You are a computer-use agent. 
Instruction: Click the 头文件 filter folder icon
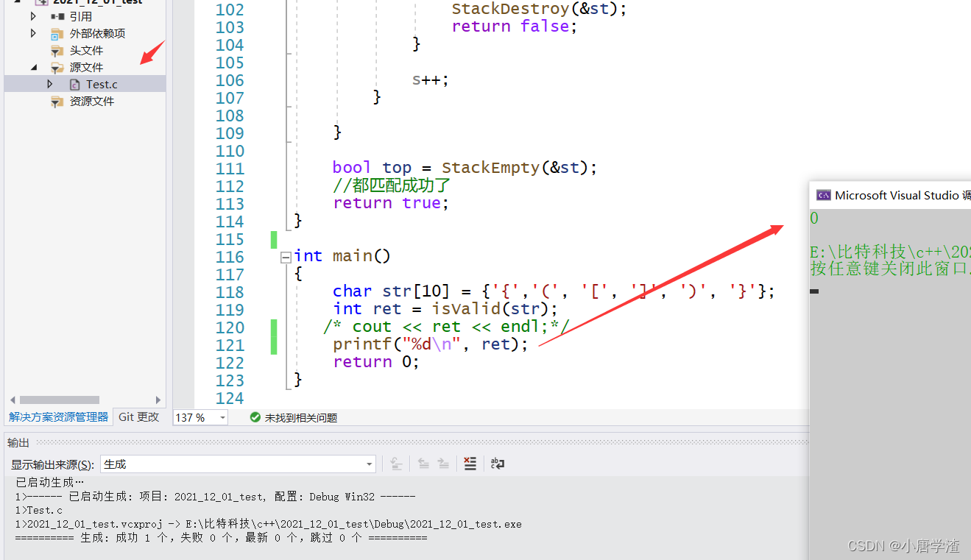click(57, 50)
